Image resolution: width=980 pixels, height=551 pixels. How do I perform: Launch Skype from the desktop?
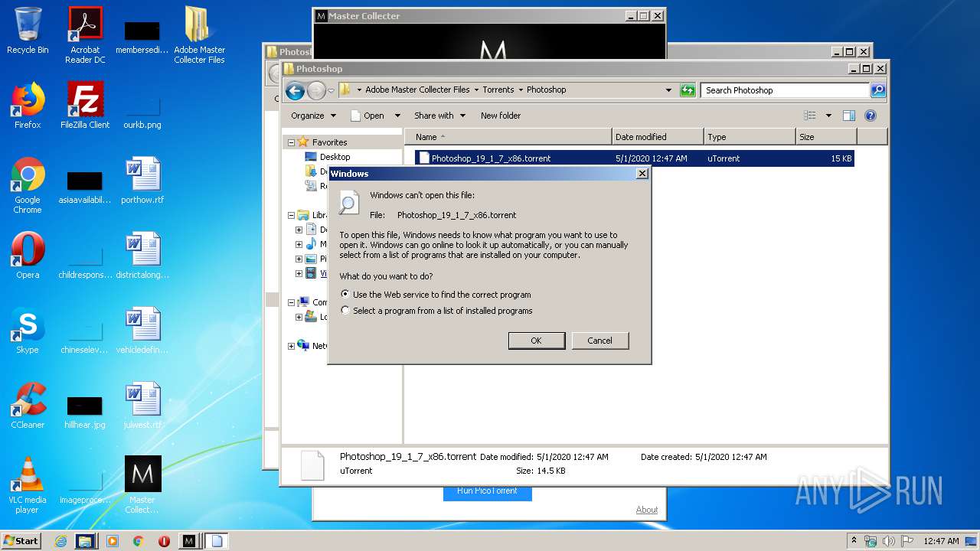click(x=28, y=331)
